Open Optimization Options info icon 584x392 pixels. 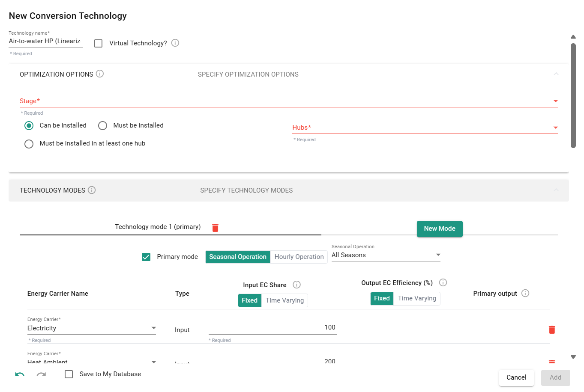pyautogui.click(x=100, y=74)
